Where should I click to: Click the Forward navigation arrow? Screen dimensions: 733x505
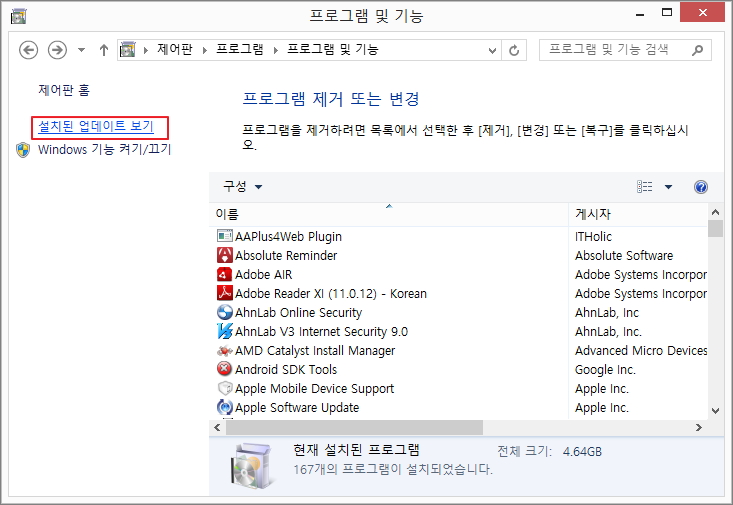pos(57,50)
